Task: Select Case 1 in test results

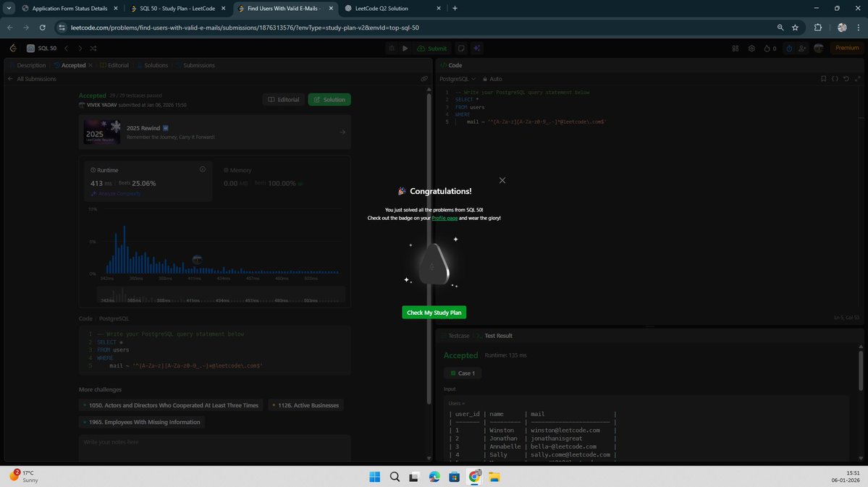Action: coord(463,373)
